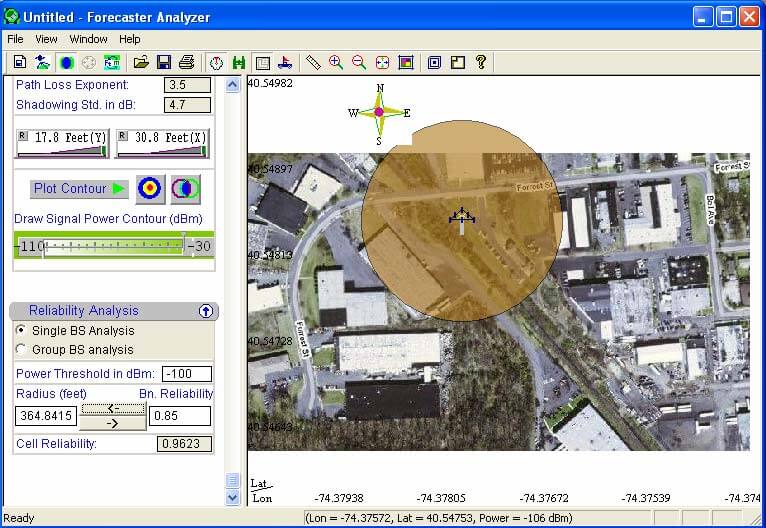Click the Plot Contour button
The height and width of the screenshot is (528, 766).
click(79, 189)
